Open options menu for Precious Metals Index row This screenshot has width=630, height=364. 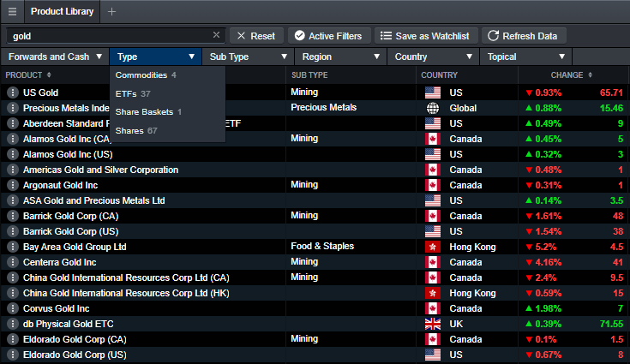point(13,108)
